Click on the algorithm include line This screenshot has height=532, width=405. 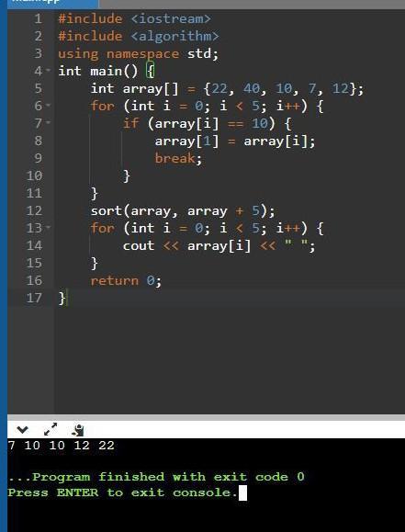point(139,36)
